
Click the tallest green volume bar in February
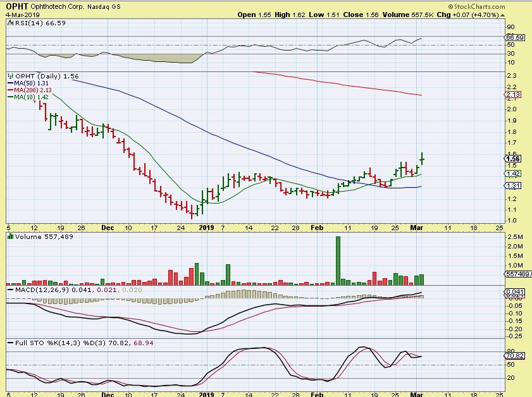338,260
